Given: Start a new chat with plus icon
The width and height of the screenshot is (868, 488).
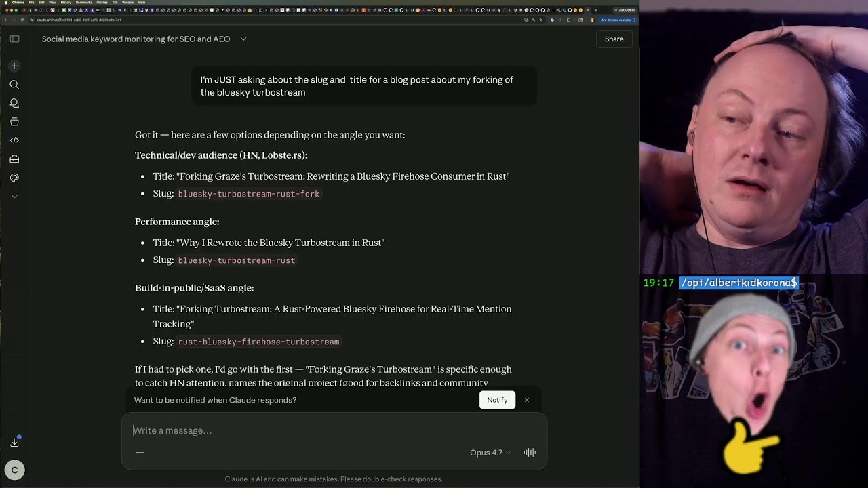Looking at the screenshot, I should pyautogui.click(x=14, y=66).
